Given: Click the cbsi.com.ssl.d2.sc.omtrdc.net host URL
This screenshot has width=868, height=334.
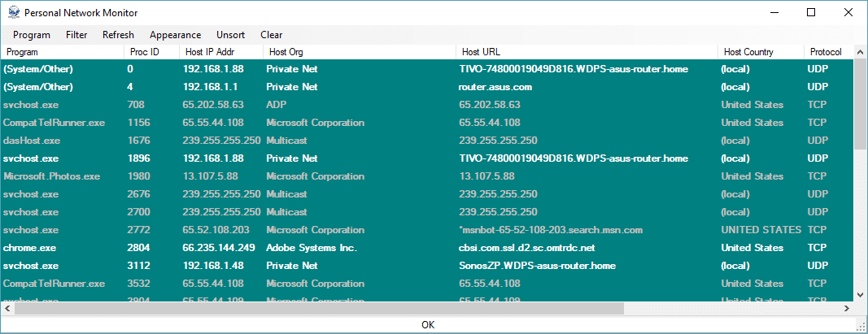Looking at the screenshot, I should tap(527, 248).
